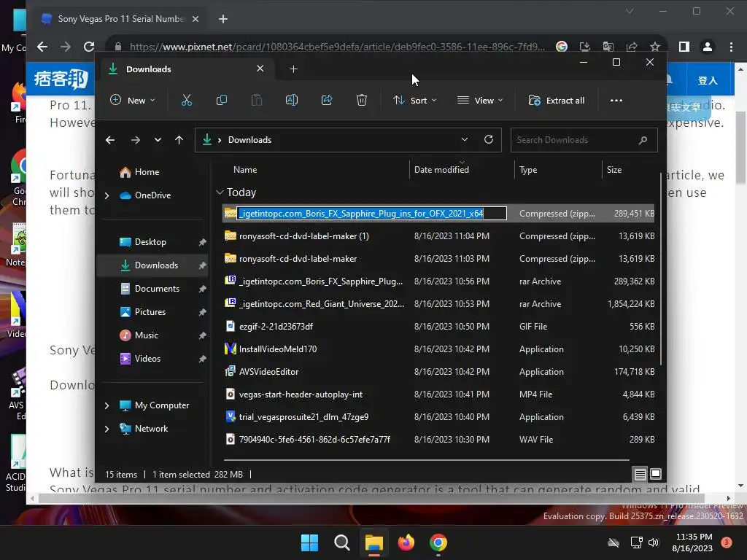This screenshot has width=747, height=560.
Task: Refresh the Downloads folder
Action: coord(488,139)
